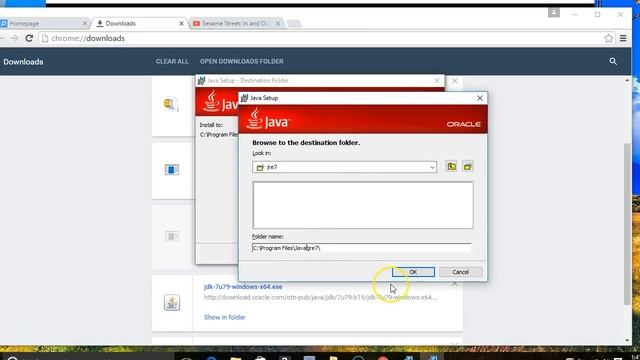Click the scrollbar down arrow
This screenshot has width=640, height=360.
pyautogui.click(x=627, y=340)
